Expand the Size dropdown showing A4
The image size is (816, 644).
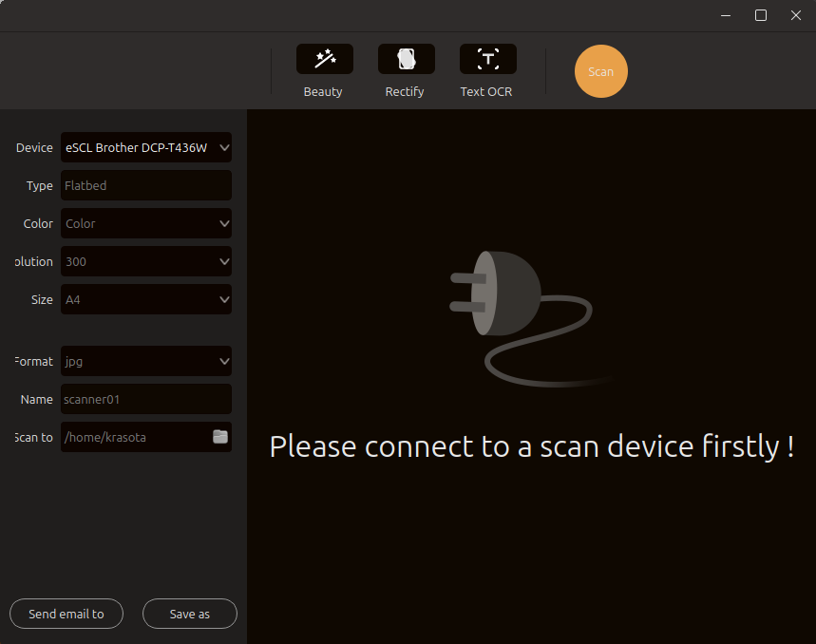click(x=146, y=300)
